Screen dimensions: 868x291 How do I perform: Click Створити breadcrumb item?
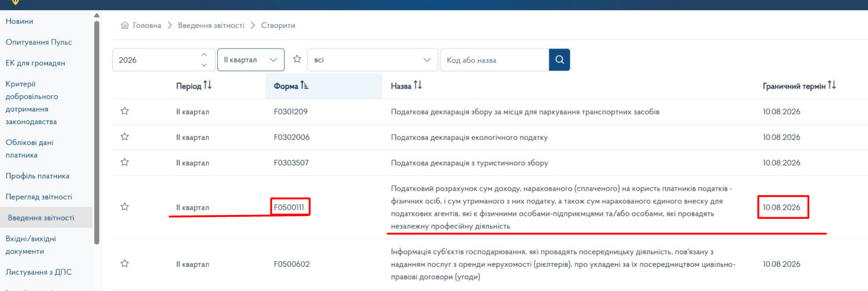278,26
